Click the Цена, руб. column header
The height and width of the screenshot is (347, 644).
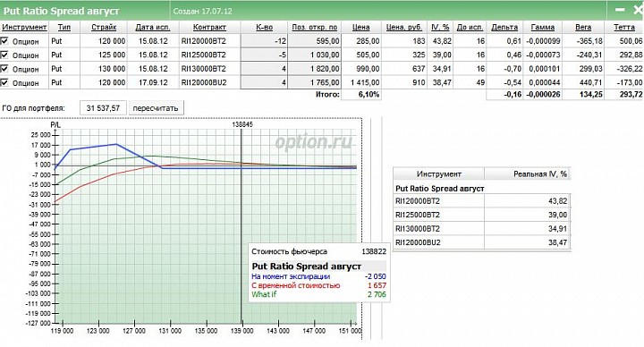(x=404, y=27)
